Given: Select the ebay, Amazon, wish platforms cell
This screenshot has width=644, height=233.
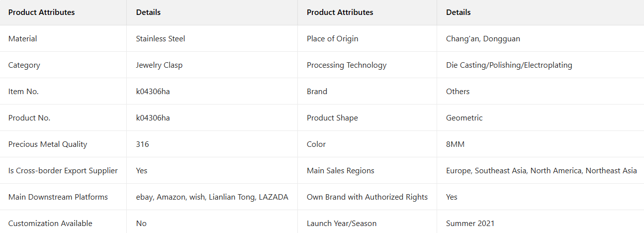Looking at the screenshot, I should [x=212, y=197].
